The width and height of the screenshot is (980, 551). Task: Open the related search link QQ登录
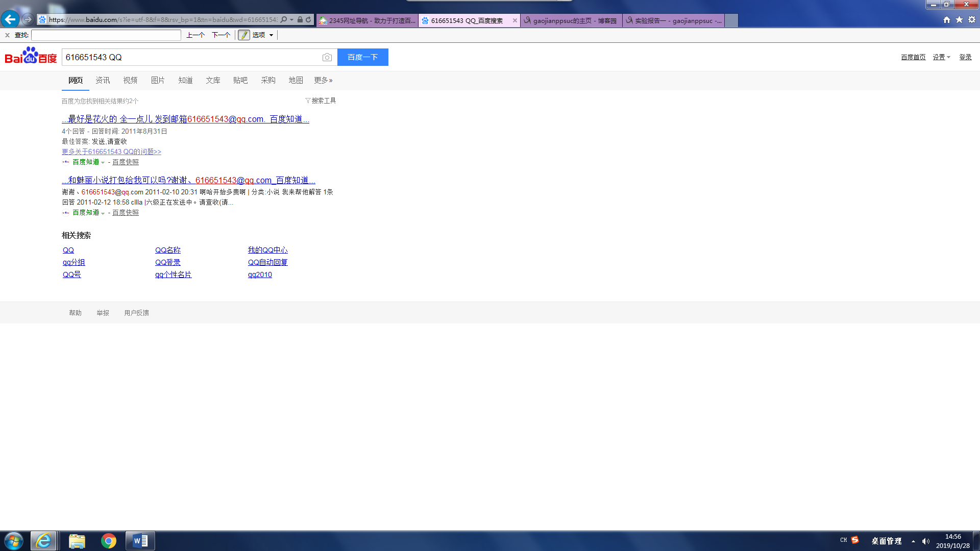167,262
